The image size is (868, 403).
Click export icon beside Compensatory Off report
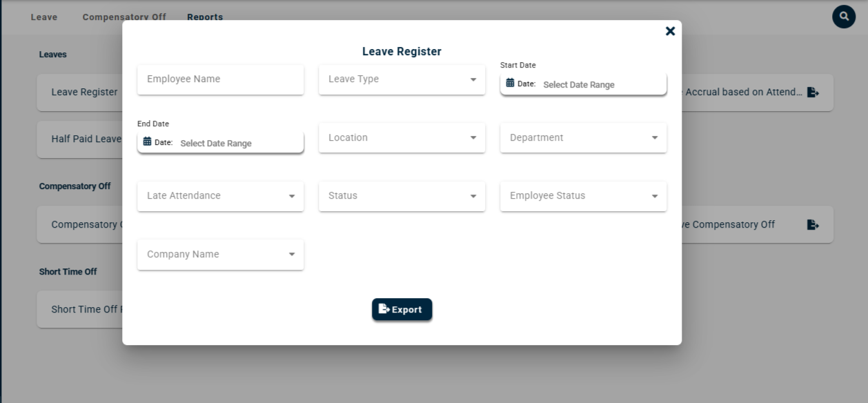[813, 225]
